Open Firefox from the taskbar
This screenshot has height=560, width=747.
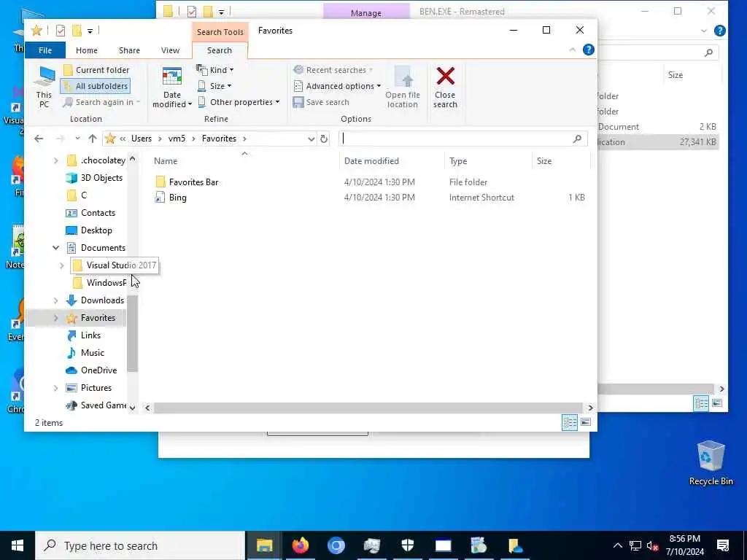coord(300,545)
